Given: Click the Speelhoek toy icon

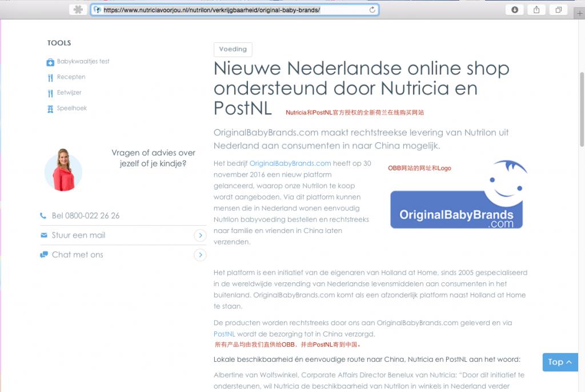Looking at the screenshot, I should click(x=50, y=109).
